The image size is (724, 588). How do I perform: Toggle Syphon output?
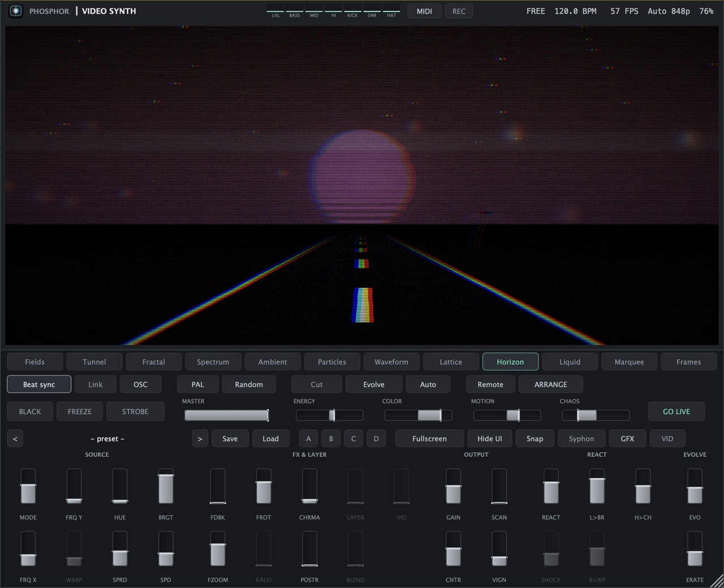pyautogui.click(x=581, y=439)
